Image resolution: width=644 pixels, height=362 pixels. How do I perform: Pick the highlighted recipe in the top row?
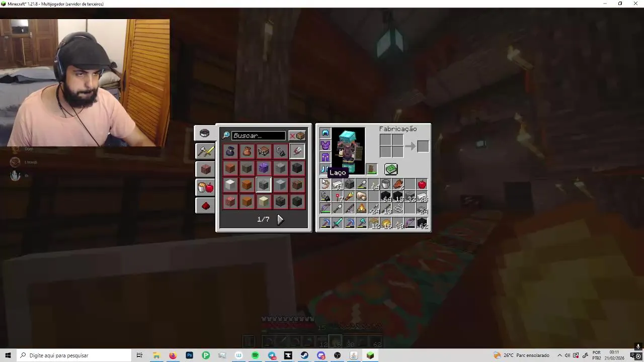297,151
